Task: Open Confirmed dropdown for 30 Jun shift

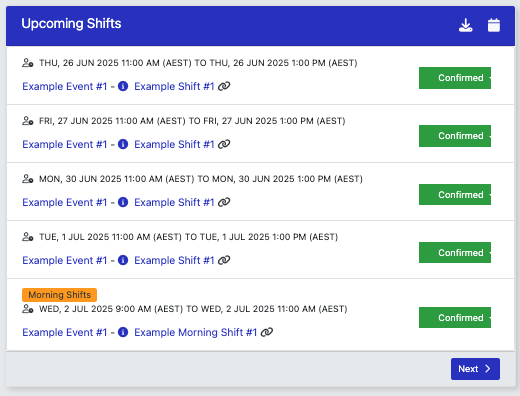Action: click(x=455, y=194)
